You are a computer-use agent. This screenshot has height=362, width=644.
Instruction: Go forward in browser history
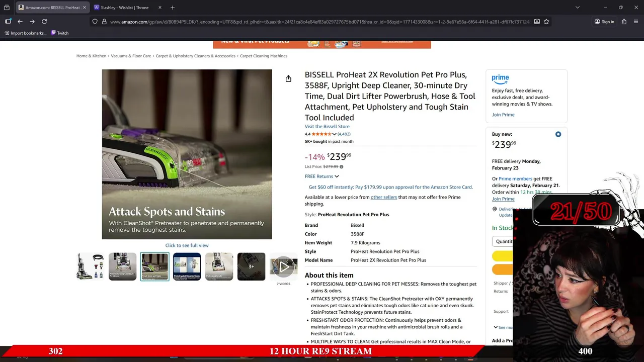coord(32,22)
